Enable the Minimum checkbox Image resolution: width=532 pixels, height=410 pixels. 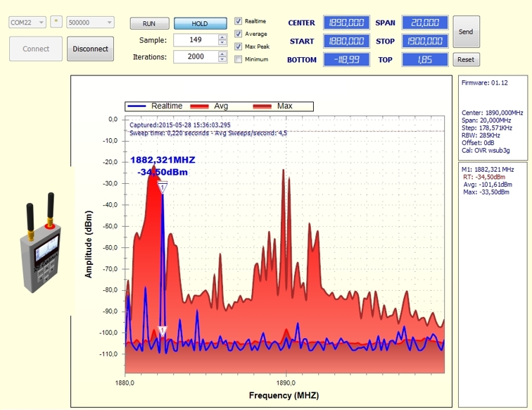point(238,59)
